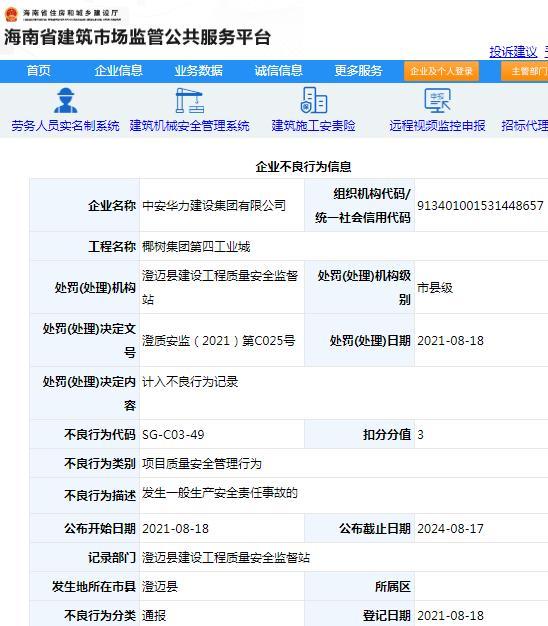Click the 企业不良行为信息 heading
The image size is (548, 626).
[x=303, y=166]
